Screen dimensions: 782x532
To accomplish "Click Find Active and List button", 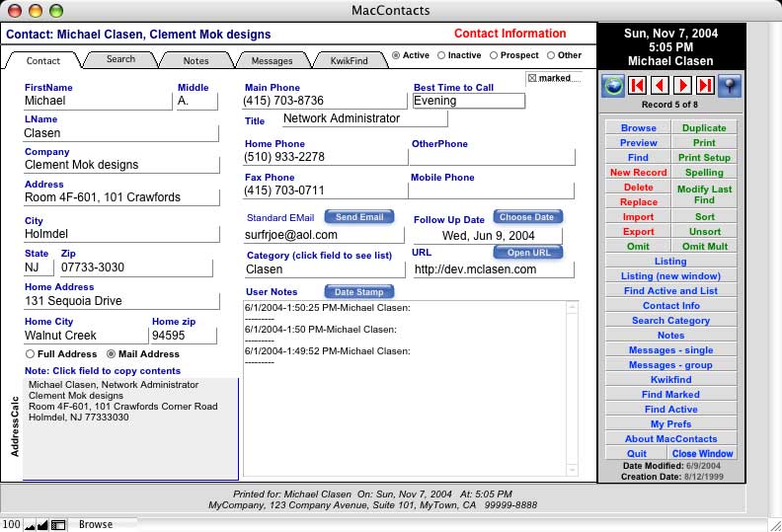I will (x=670, y=291).
